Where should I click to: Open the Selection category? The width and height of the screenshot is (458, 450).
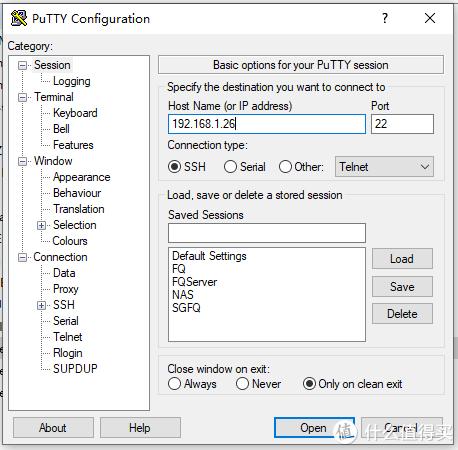point(75,225)
